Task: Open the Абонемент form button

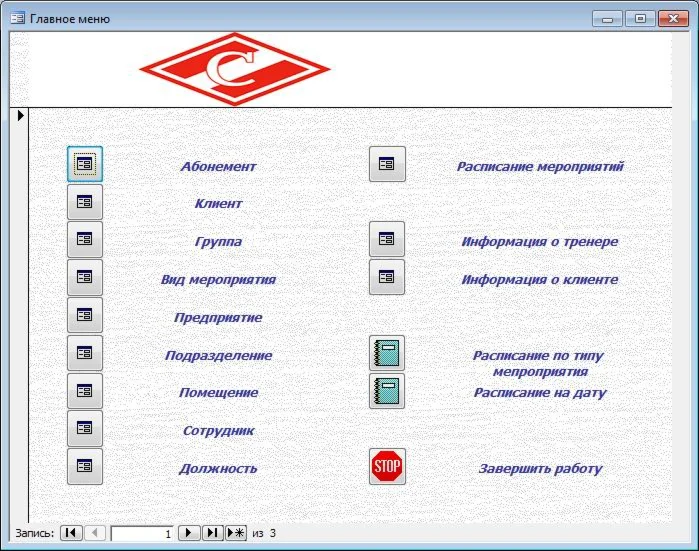Action: coord(85,164)
